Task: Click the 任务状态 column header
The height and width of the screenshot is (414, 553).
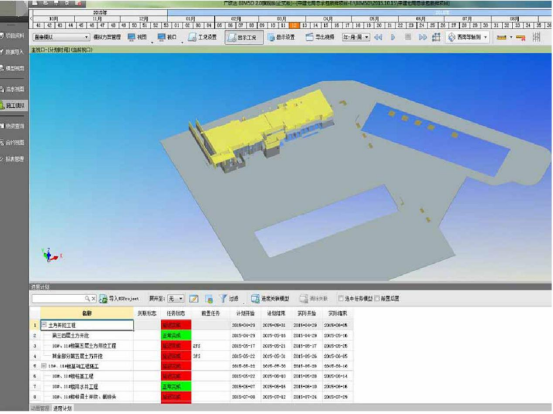Action: point(176,313)
